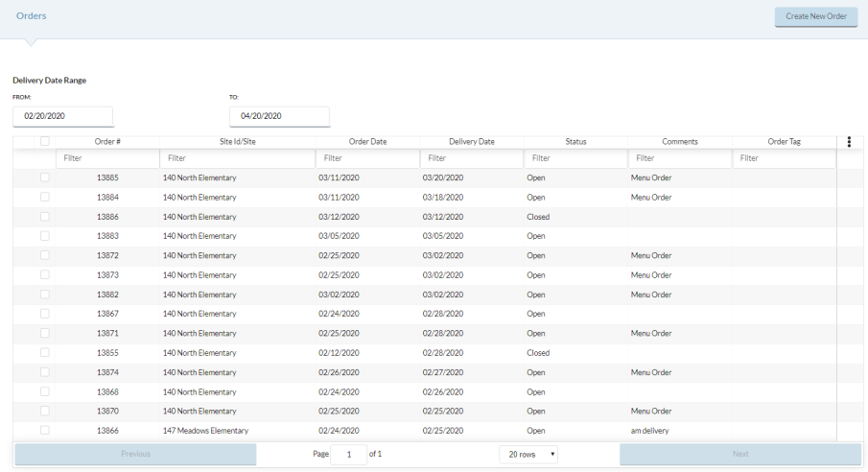Click order number 13873 cell

107,274
